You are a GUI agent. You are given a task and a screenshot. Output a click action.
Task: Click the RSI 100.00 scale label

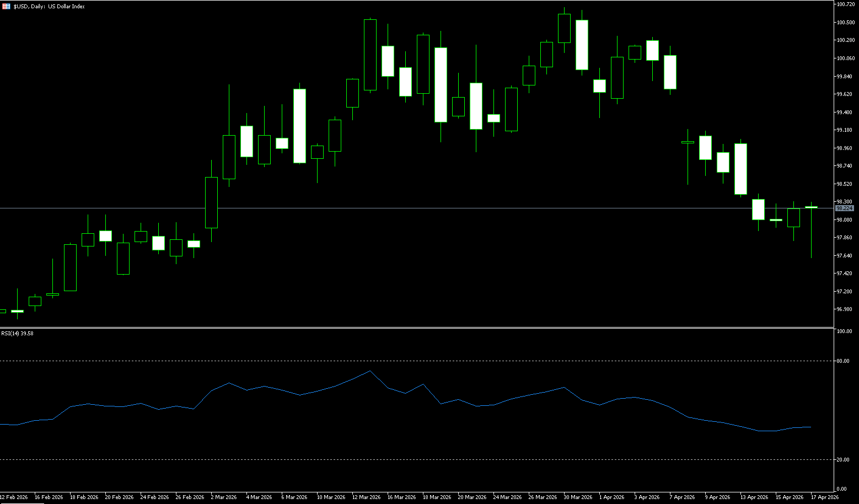pos(844,332)
